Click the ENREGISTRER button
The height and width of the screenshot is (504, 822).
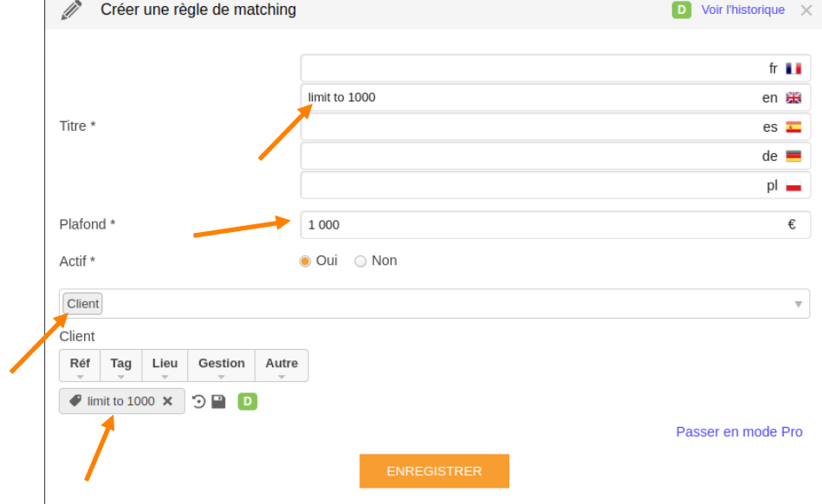point(434,471)
